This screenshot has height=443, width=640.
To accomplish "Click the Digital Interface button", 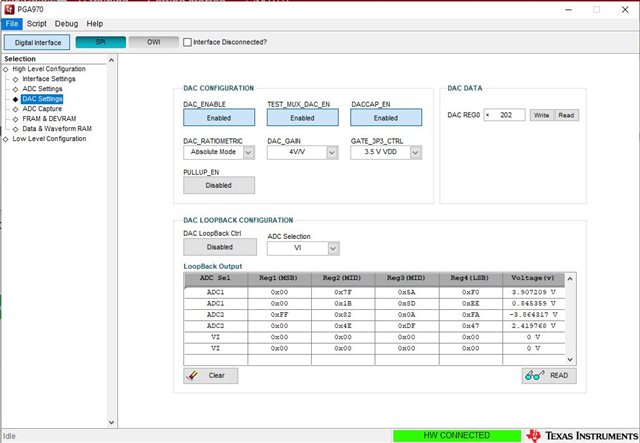I will 37,42.
